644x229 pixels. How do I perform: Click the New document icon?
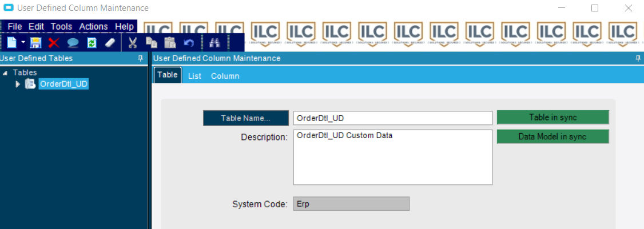11,43
